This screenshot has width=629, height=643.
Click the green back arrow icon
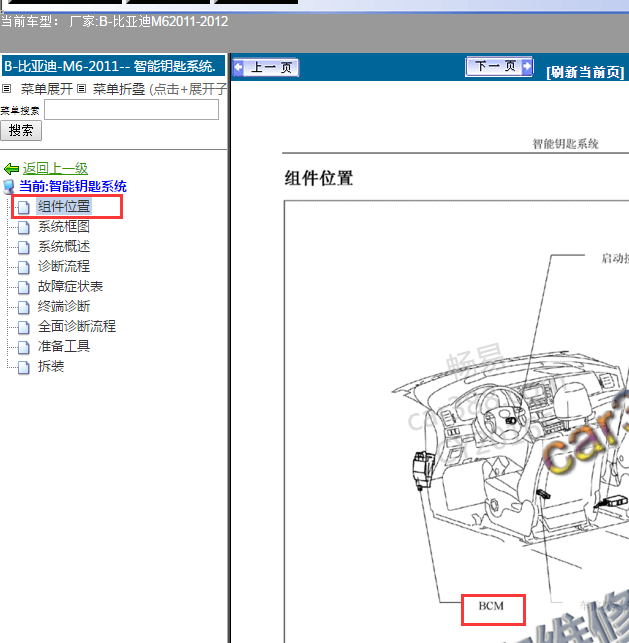tap(11, 169)
